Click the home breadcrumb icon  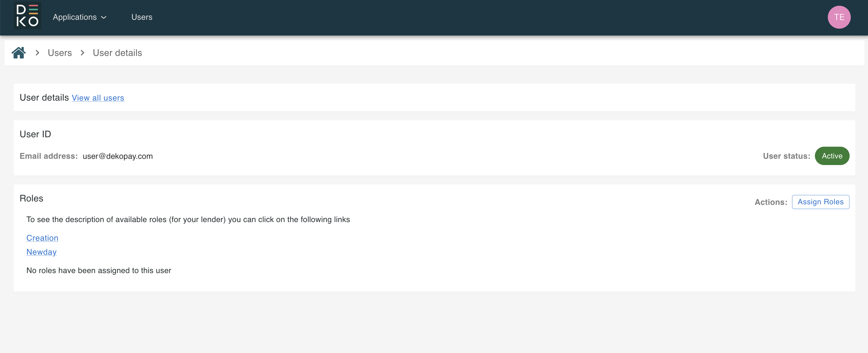click(19, 53)
